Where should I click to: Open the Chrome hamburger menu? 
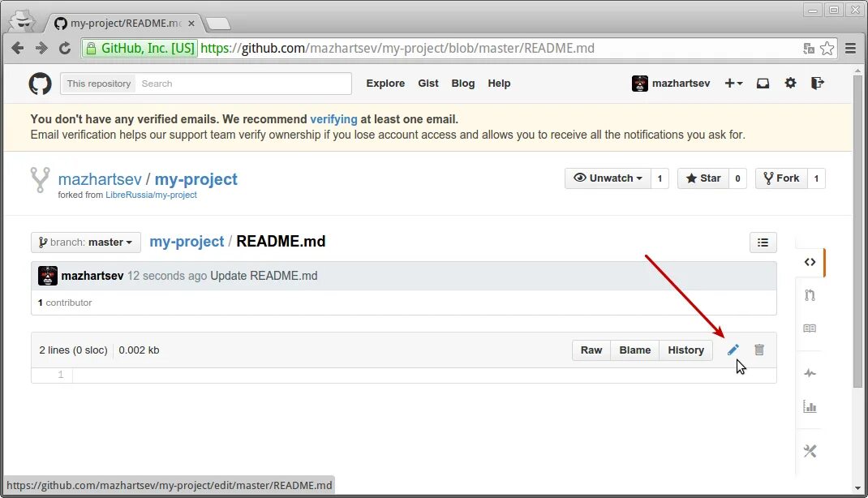tap(851, 48)
